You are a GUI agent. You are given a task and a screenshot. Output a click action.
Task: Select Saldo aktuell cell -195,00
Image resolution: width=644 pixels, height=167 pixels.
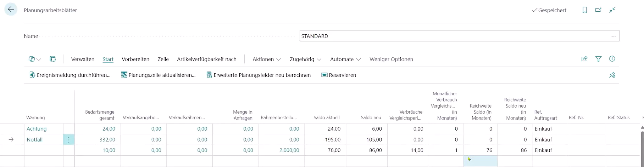click(325, 140)
